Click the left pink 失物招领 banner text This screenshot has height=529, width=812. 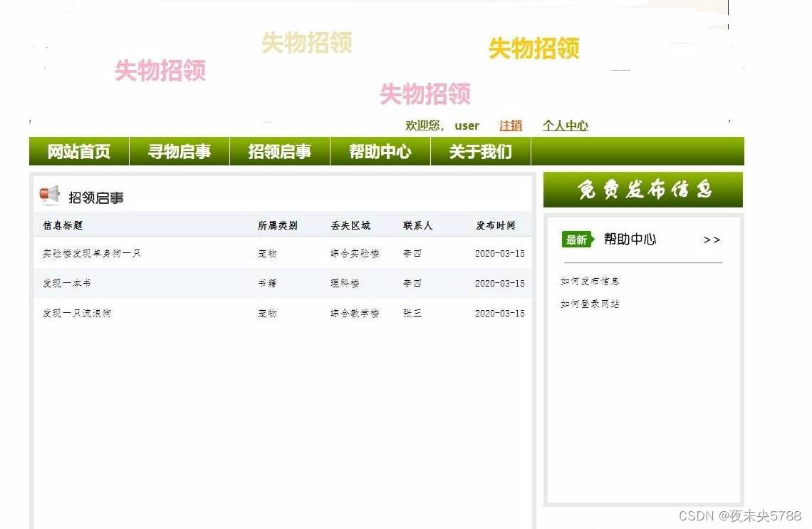click(x=160, y=71)
